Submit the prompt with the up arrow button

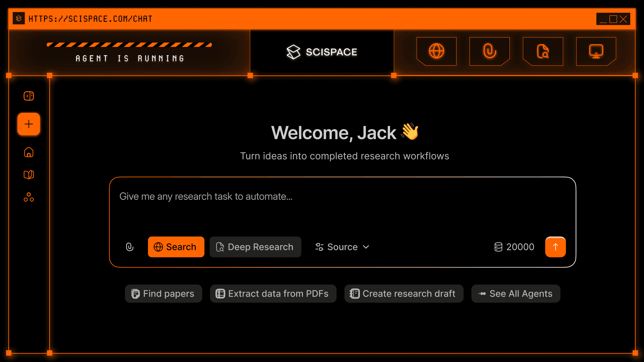(x=555, y=247)
